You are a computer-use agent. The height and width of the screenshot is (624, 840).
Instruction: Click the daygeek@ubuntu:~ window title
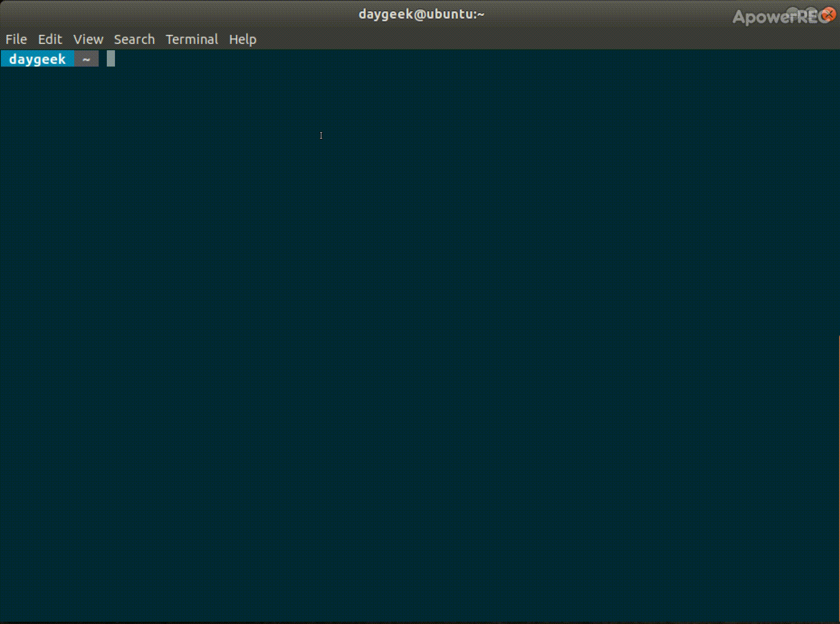pos(421,14)
